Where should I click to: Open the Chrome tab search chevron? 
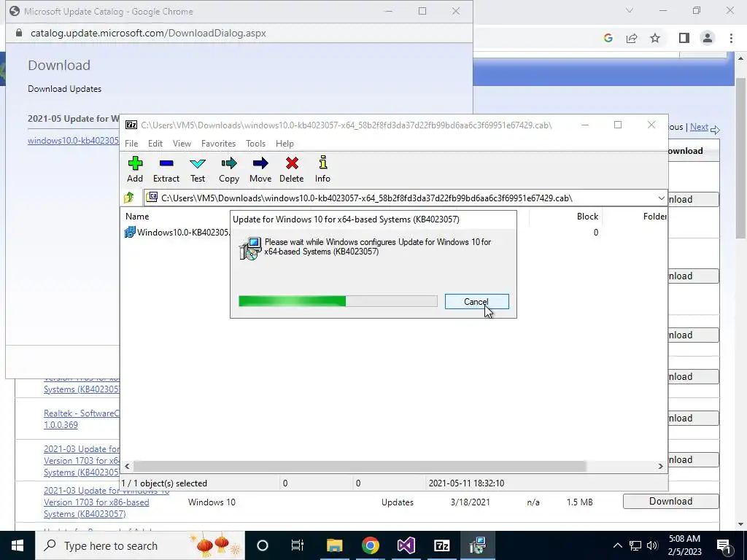click(x=630, y=10)
